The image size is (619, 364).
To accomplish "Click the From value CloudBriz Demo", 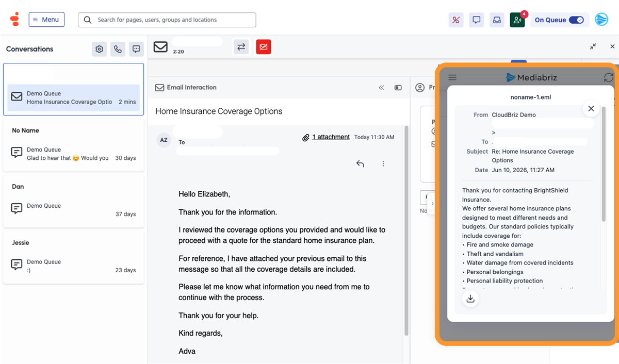I will pyautogui.click(x=514, y=115).
